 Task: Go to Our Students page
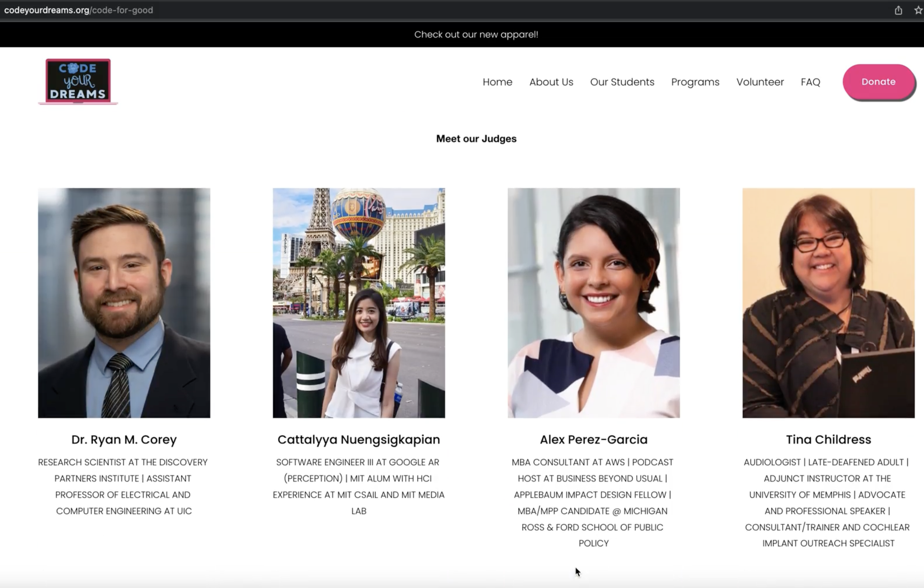pos(622,82)
